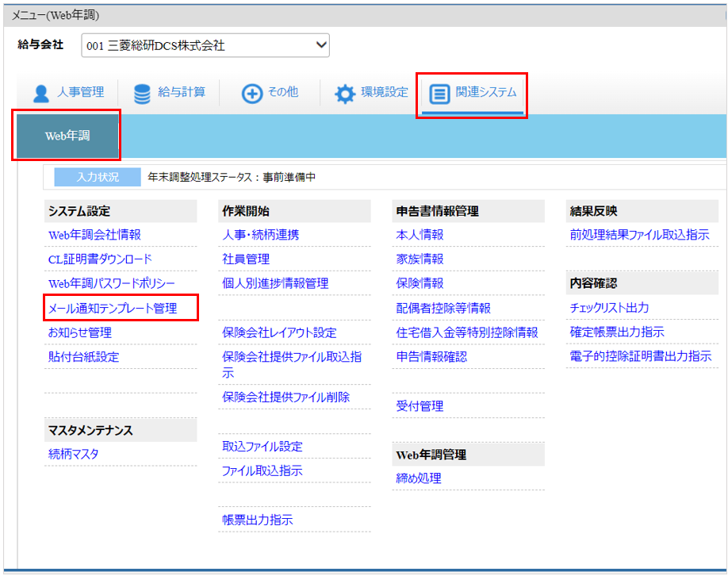Open 社員管理 link
The height and width of the screenshot is (576, 728).
(x=246, y=259)
